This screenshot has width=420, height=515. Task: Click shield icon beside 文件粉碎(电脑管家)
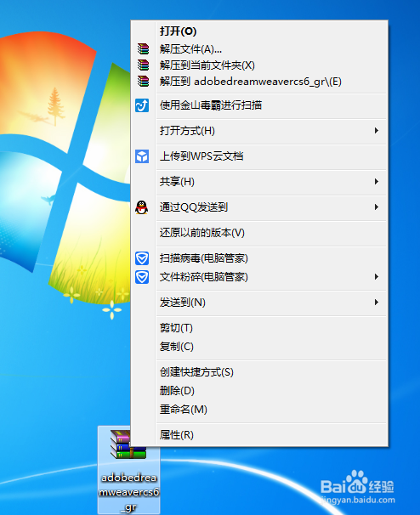142,277
